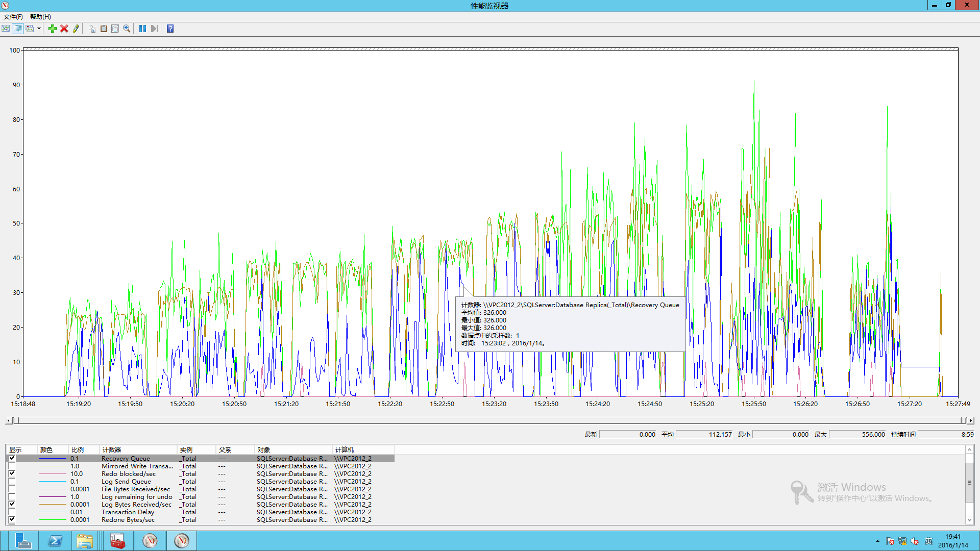Pause display with the Freeze button
The height and width of the screenshot is (551, 980).
pos(142,29)
